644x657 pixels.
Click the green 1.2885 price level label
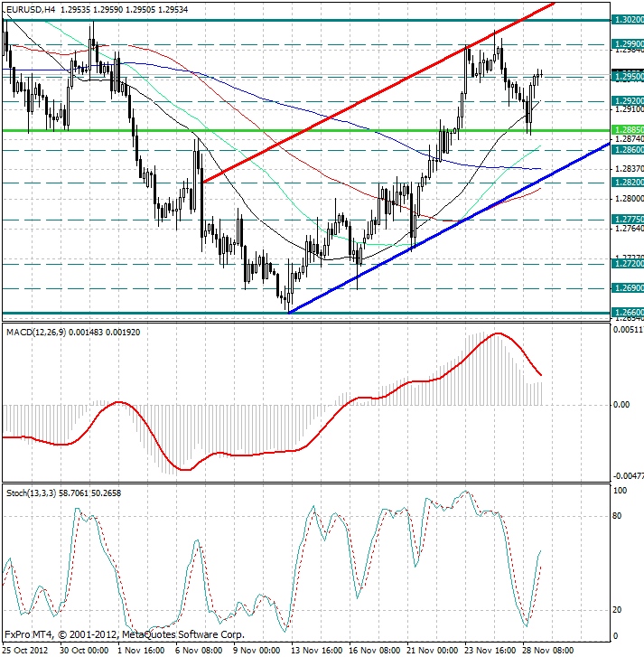point(627,130)
